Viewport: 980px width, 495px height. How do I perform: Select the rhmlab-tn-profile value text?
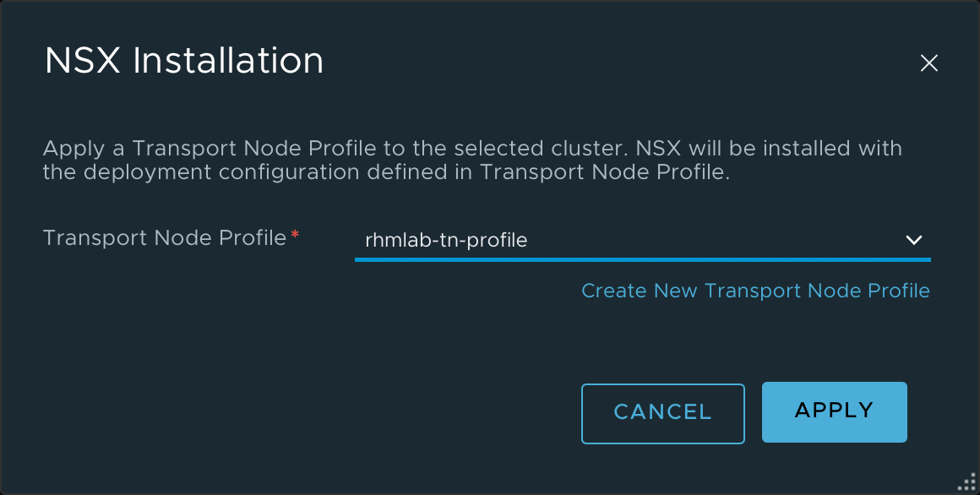point(445,240)
